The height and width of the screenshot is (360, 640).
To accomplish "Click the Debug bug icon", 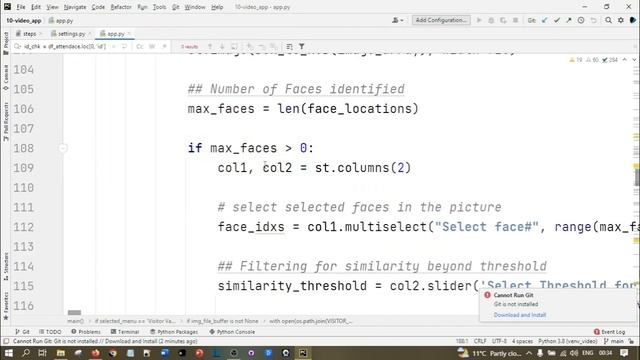I will [x=491, y=20].
